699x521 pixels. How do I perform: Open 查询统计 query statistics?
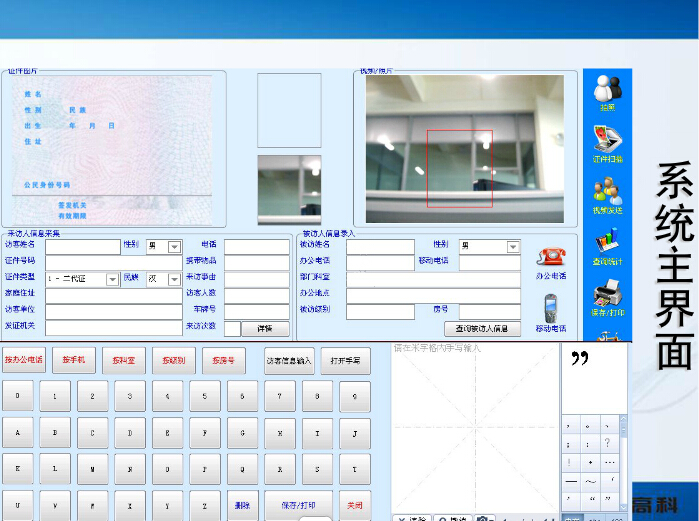pos(607,245)
